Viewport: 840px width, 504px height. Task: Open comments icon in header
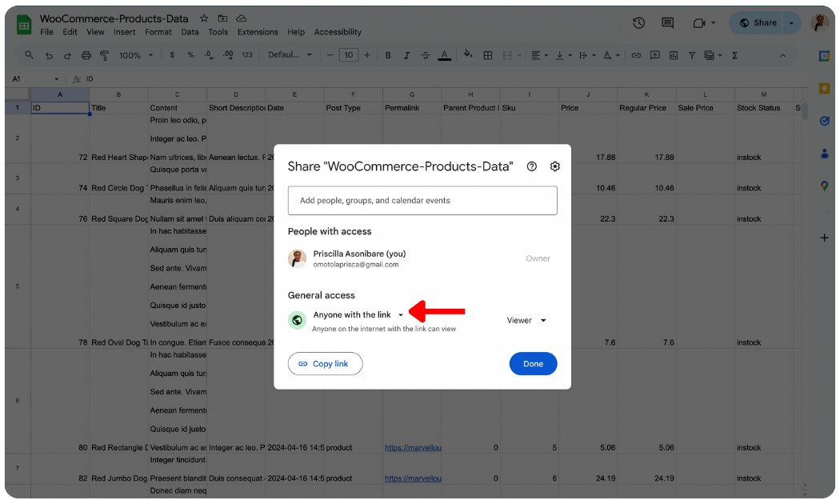point(667,23)
